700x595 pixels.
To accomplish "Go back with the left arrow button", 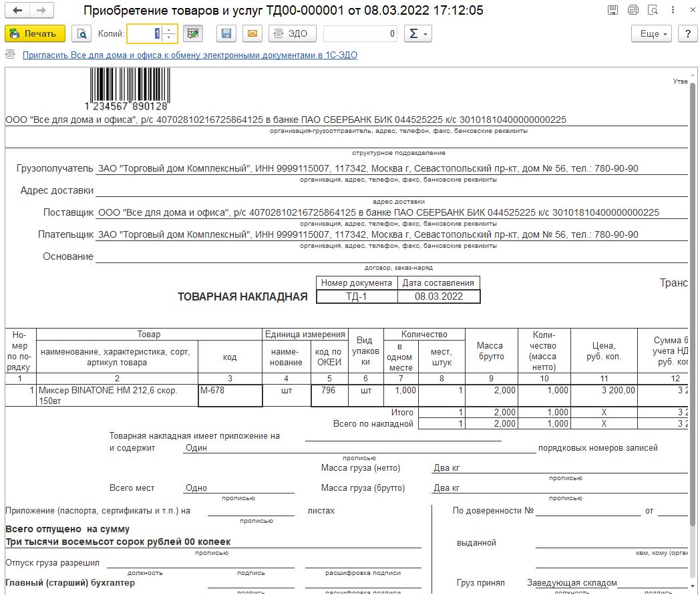I will pos(17,10).
